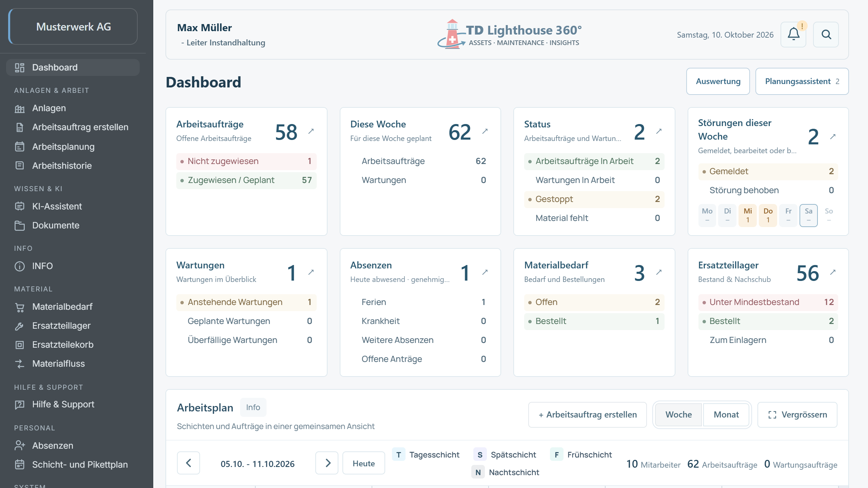Open KI-Assistent in sidebar
This screenshot has height=488, width=868.
(x=73, y=206)
